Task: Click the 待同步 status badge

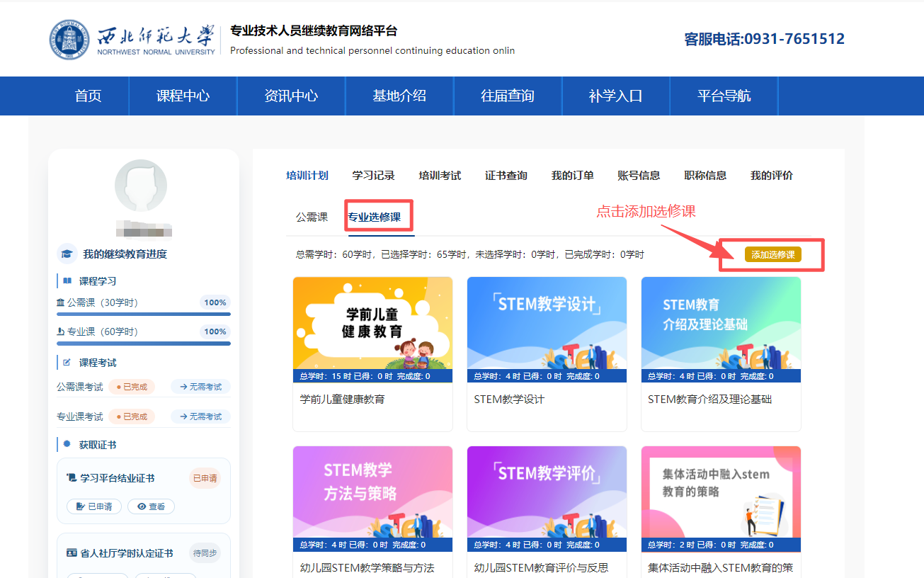Action: tap(205, 553)
